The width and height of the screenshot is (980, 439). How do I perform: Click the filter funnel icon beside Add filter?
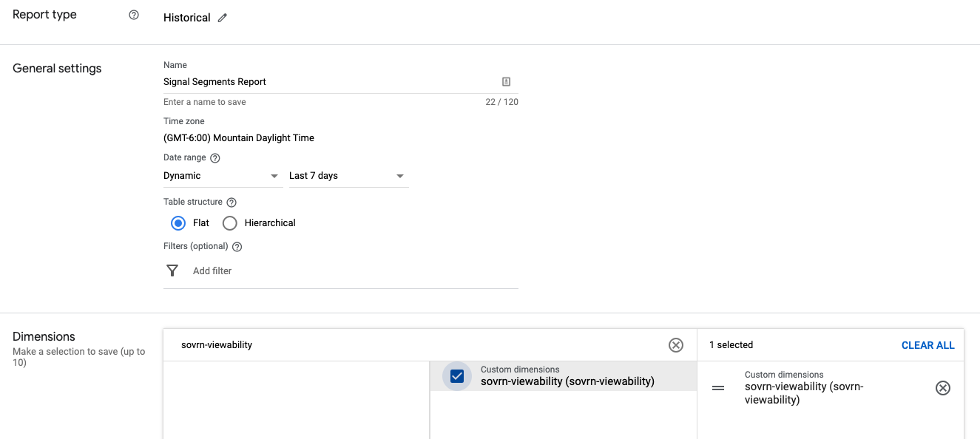(172, 270)
